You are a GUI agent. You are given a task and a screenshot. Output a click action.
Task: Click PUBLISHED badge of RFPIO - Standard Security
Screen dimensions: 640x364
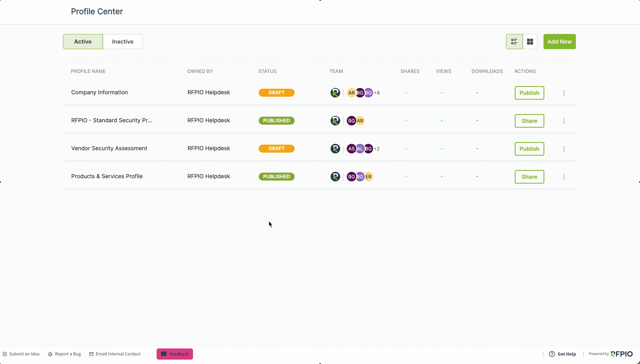(276, 121)
